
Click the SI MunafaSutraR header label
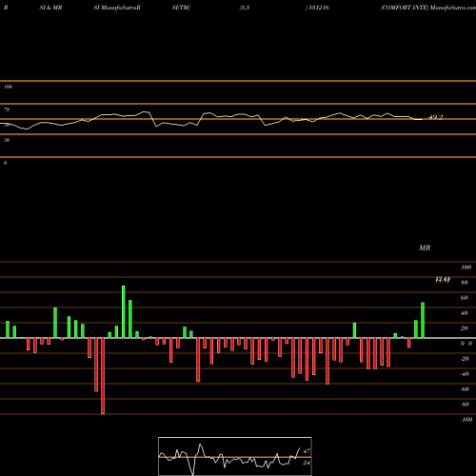[x=117, y=8]
